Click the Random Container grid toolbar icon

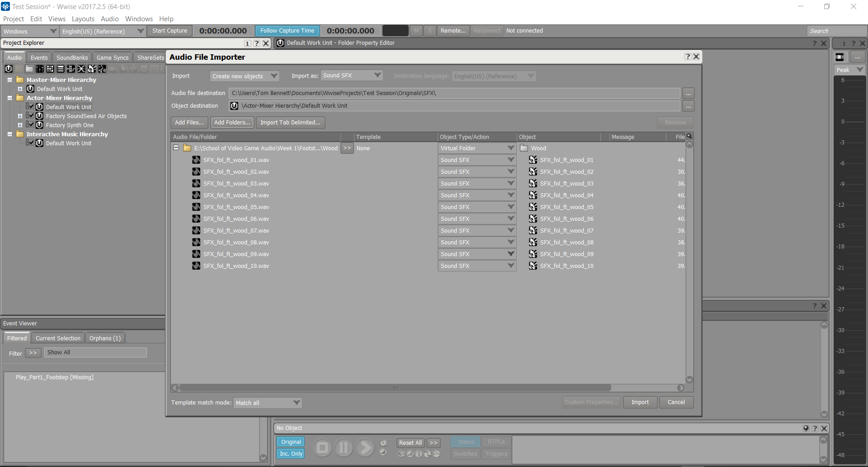coord(50,69)
